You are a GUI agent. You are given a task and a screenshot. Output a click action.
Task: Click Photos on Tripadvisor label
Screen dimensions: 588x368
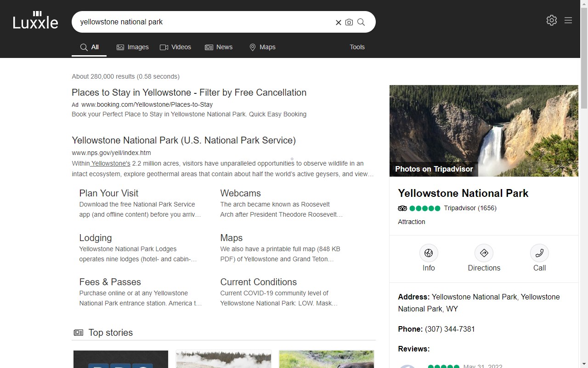pos(434,169)
